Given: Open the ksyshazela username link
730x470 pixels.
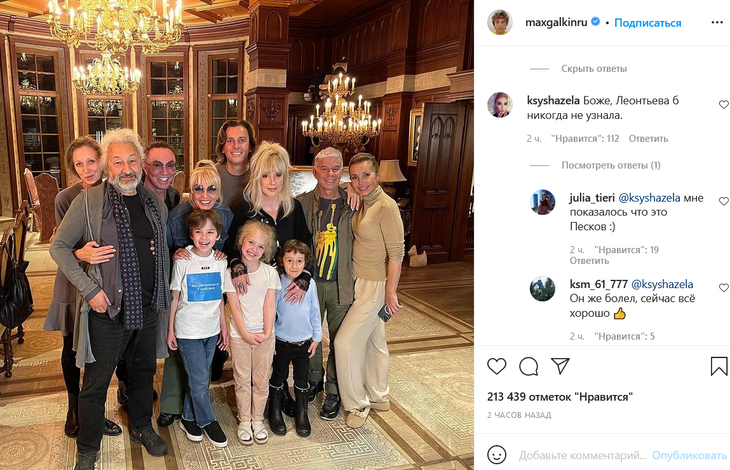Looking at the screenshot, I should [553, 101].
